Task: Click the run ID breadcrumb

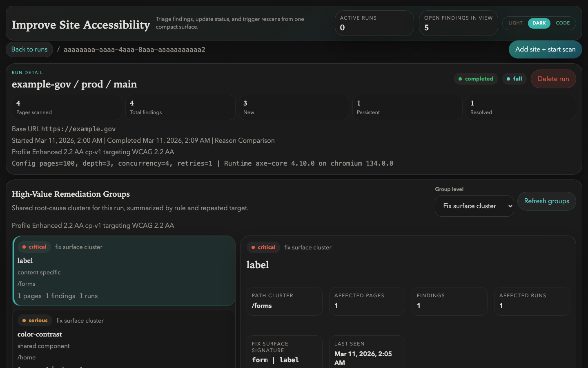Action: tap(135, 49)
